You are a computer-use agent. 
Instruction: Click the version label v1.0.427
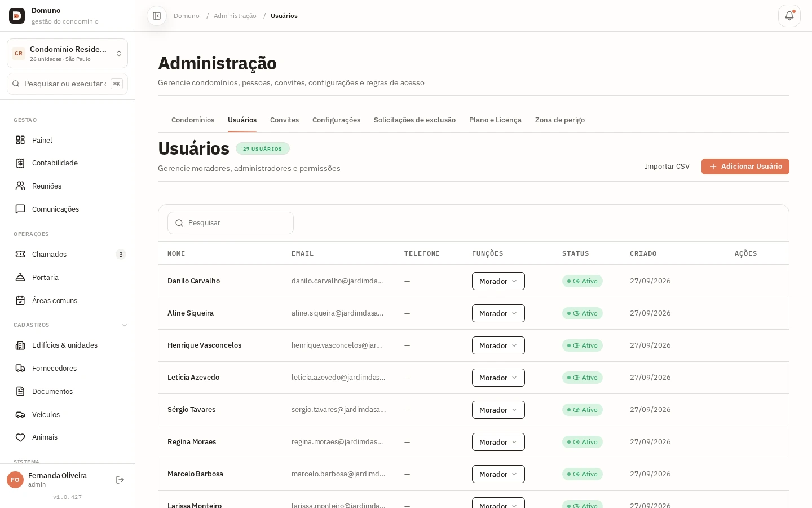[x=68, y=497]
